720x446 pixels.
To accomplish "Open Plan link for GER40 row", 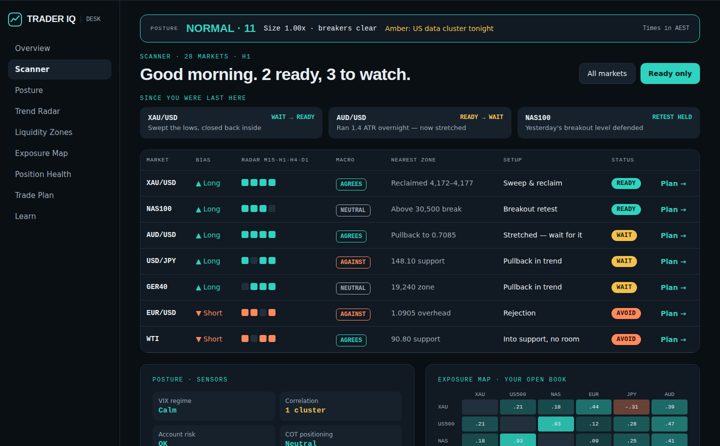I will (673, 288).
